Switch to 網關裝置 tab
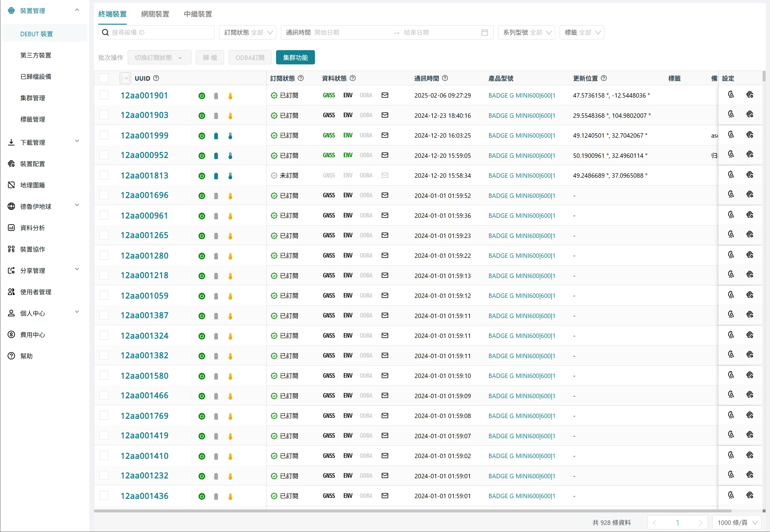This screenshot has height=532, width=770. click(155, 14)
